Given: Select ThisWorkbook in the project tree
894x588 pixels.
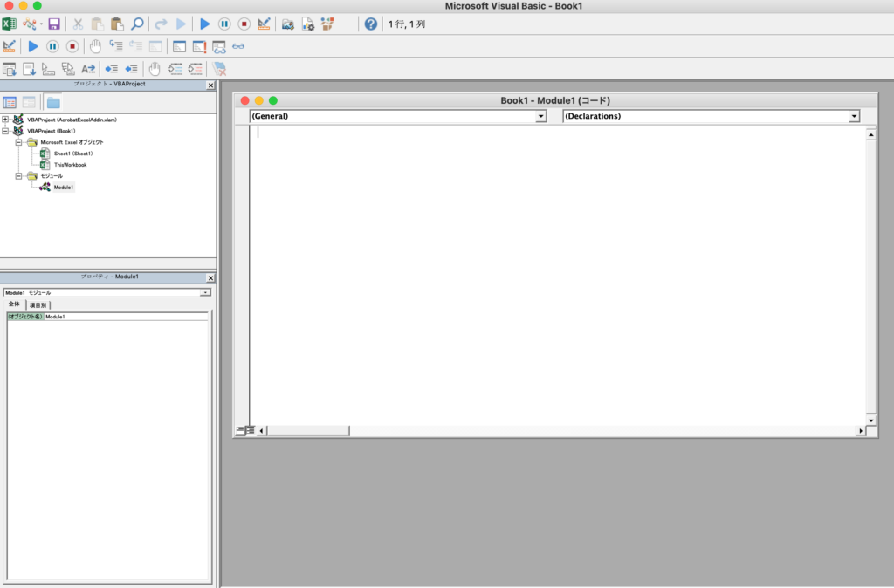Looking at the screenshot, I should 70,165.
